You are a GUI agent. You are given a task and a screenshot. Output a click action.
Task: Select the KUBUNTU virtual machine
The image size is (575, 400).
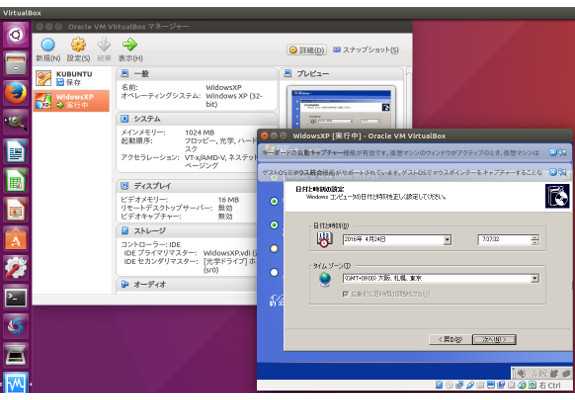pyautogui.click(x=71, y=78)
